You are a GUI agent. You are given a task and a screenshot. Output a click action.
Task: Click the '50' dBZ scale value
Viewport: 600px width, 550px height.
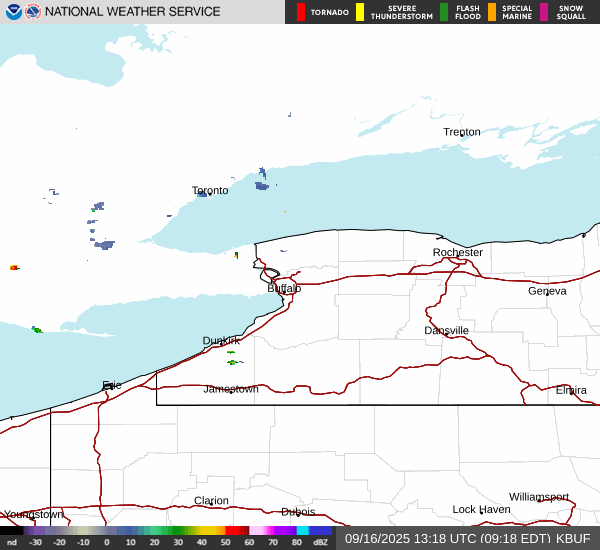(x=225, y=542)
